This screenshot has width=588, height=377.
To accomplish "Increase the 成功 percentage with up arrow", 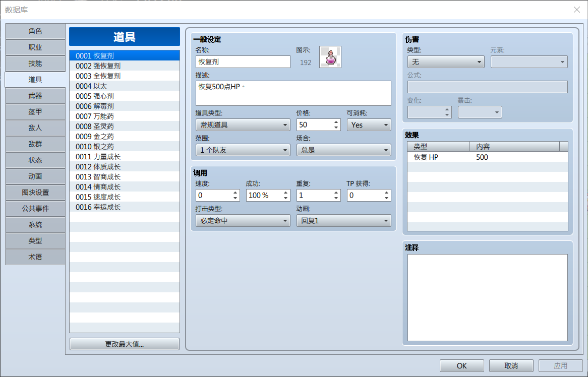I will 286,193.
